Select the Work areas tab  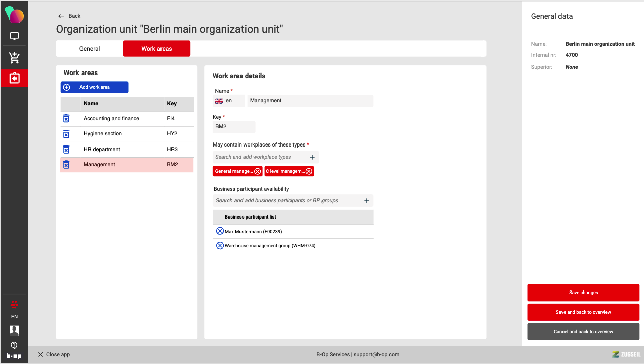click(156, 49)
